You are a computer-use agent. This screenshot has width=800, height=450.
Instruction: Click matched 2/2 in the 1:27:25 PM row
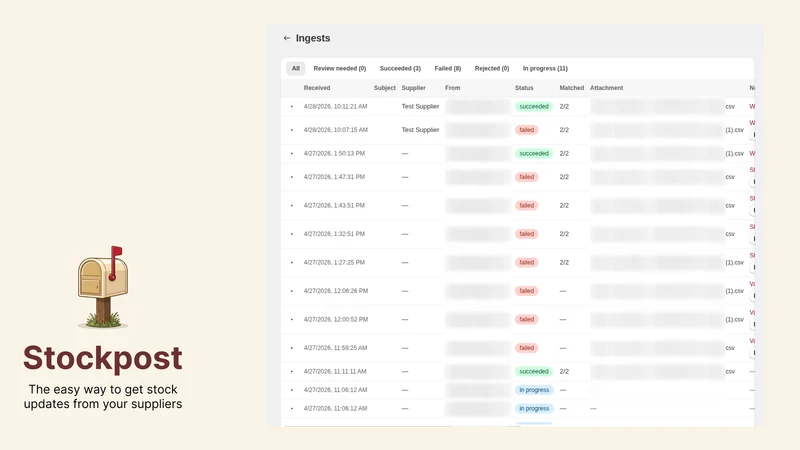point(564,263)
